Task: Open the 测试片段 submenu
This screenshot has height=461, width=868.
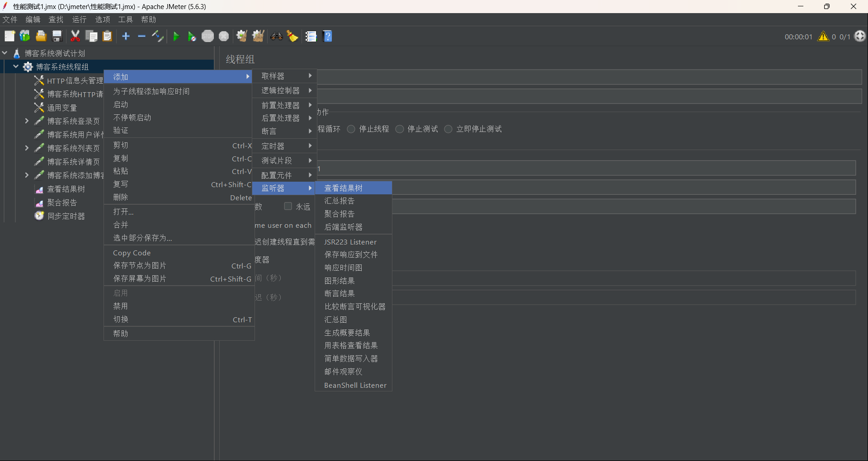Action: click(x=284, y=160)
